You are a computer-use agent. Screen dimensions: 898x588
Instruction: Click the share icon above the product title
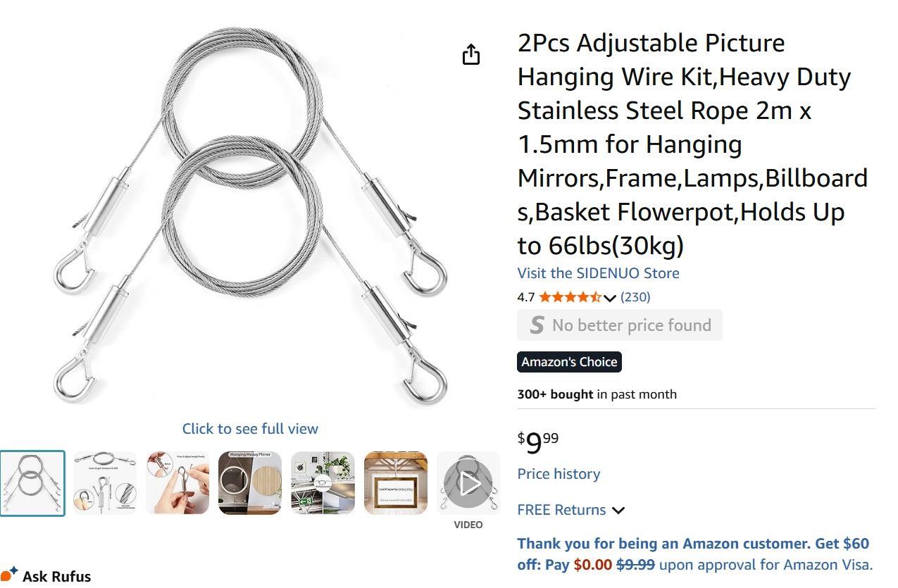click(x=470, y=53)
